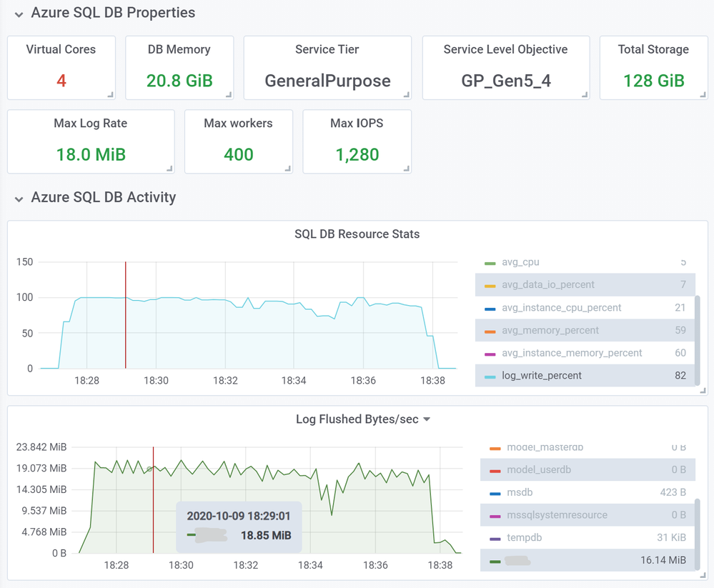Toggle the log_write_percent legend series

pyautogui.click(x=542, y=376)
